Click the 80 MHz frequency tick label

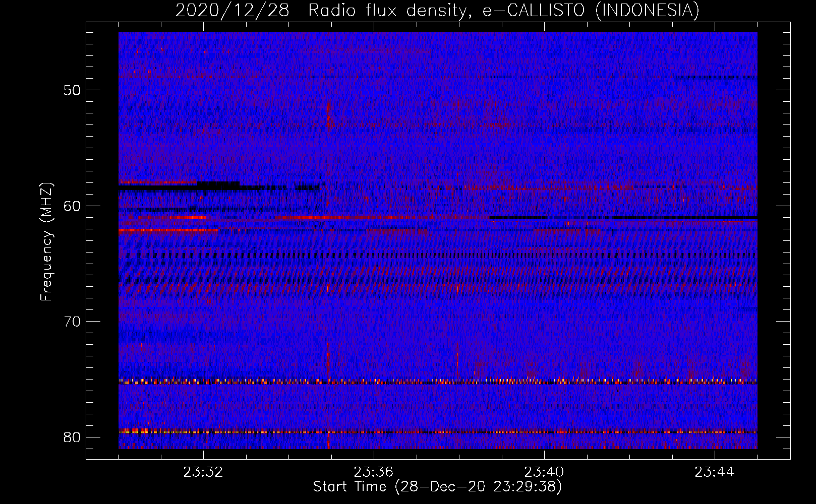tap(73, 437)
